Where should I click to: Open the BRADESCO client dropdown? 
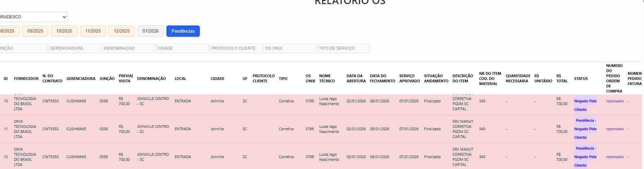click(x=33, y=17)
